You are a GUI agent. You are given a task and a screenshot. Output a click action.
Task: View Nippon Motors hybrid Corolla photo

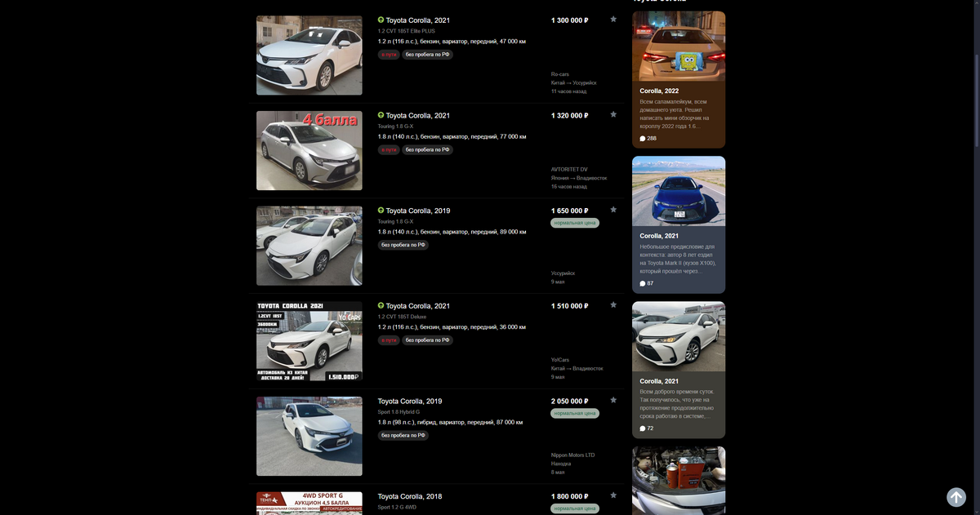coord(310,437)
